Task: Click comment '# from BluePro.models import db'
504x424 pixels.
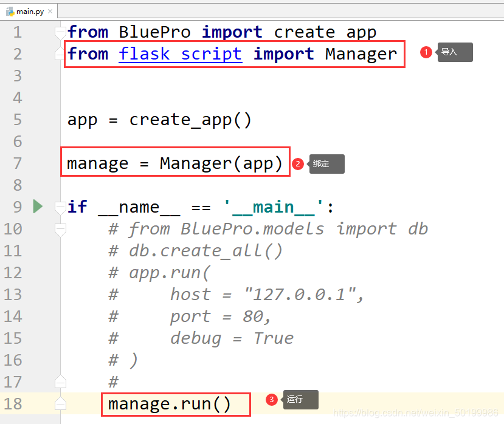Action: click(x=268, y=230)
